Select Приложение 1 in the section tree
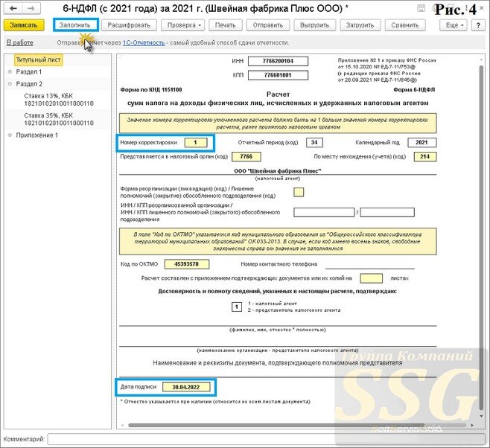 [37, 135]
